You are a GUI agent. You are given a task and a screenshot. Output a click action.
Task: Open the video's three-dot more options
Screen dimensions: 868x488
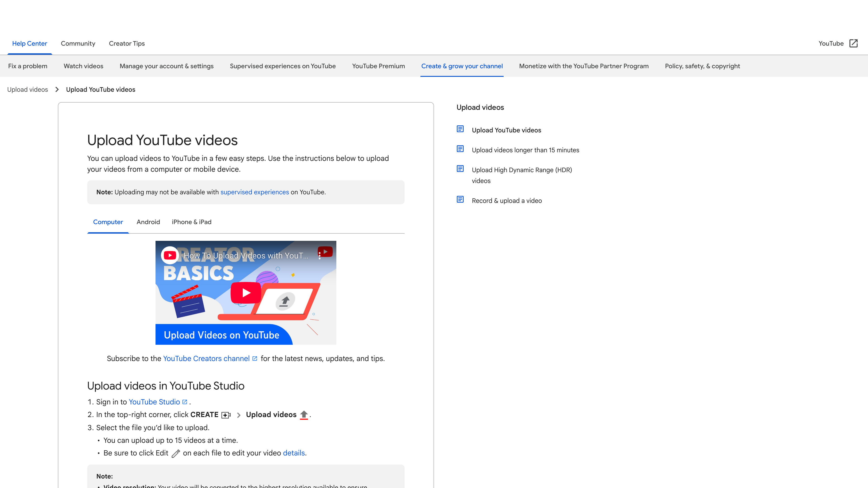pyautogui.click(x=319, y=256)
